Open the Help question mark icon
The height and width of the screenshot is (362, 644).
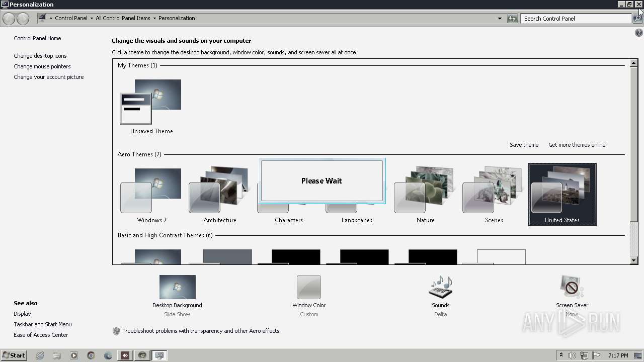point(639,33)
